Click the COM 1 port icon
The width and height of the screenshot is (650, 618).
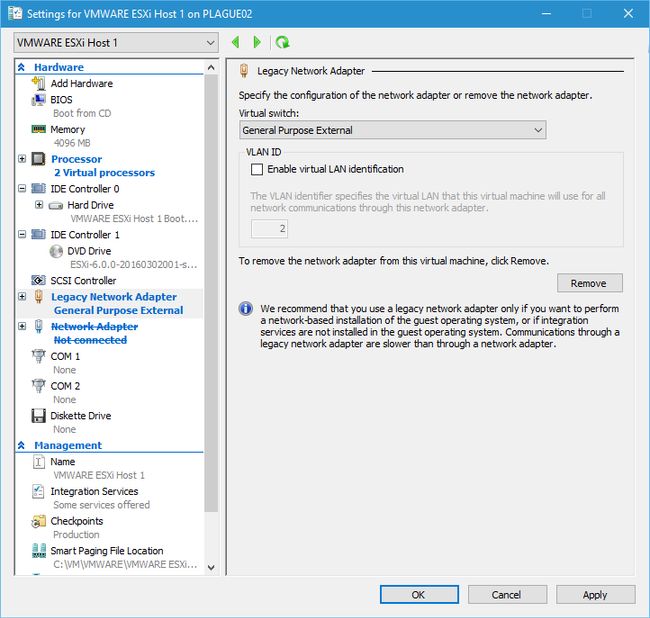pyautogui.click(x=39, y=356)
